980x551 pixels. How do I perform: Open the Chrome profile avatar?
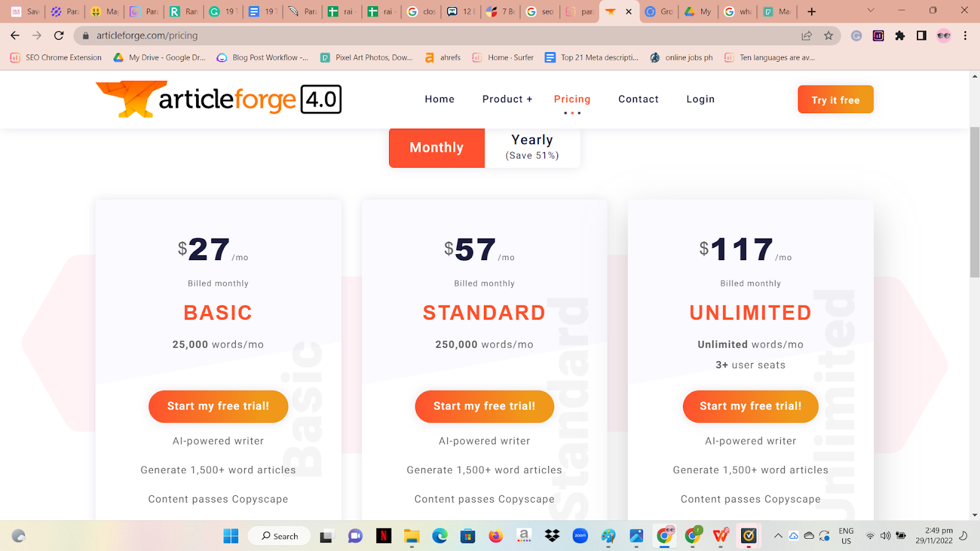point(943,36)
